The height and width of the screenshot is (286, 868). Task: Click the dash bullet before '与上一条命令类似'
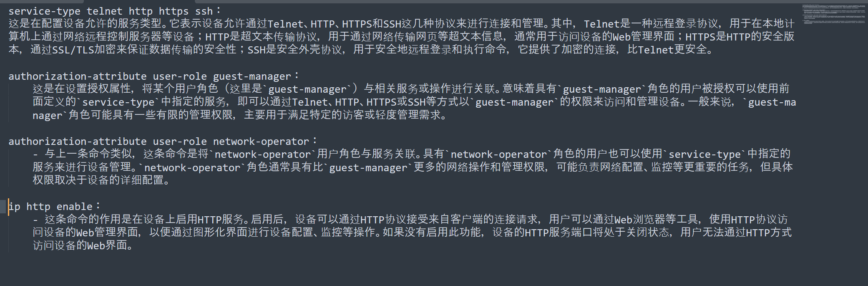(35, 154)
